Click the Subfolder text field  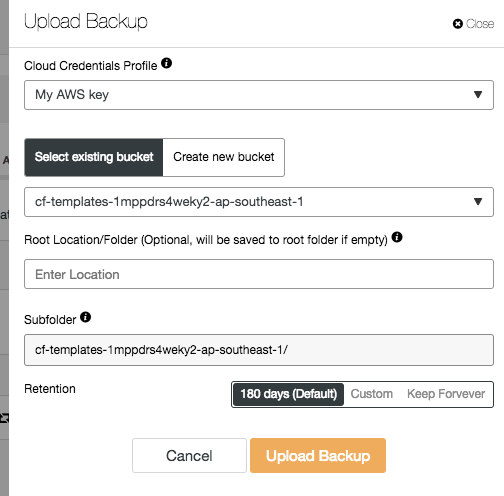tap(259, 350)
